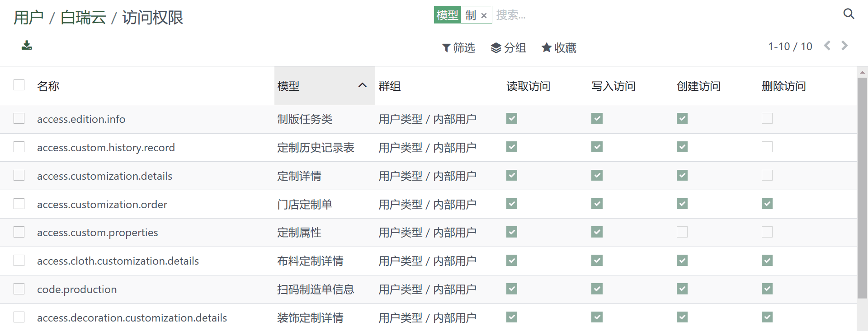
Task: Select row access.edition.info checkbox
Action: (19, 118)
